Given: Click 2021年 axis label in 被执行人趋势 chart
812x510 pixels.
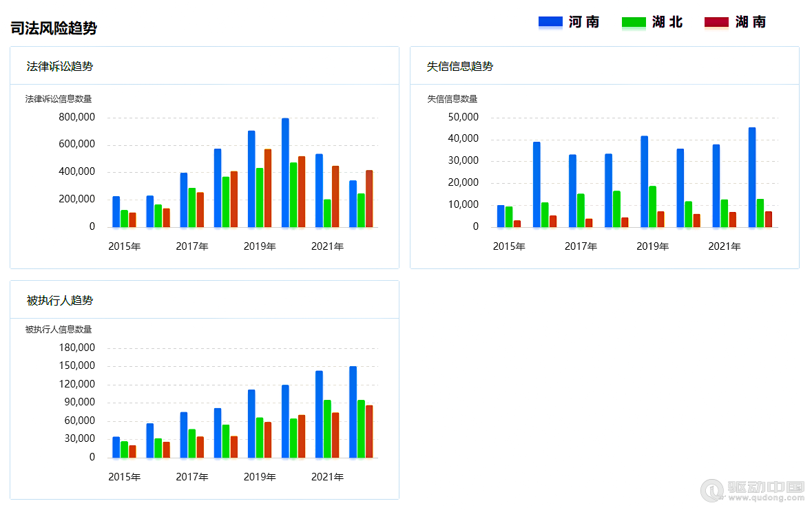Looking at the screenshot, I should (327, 477).
